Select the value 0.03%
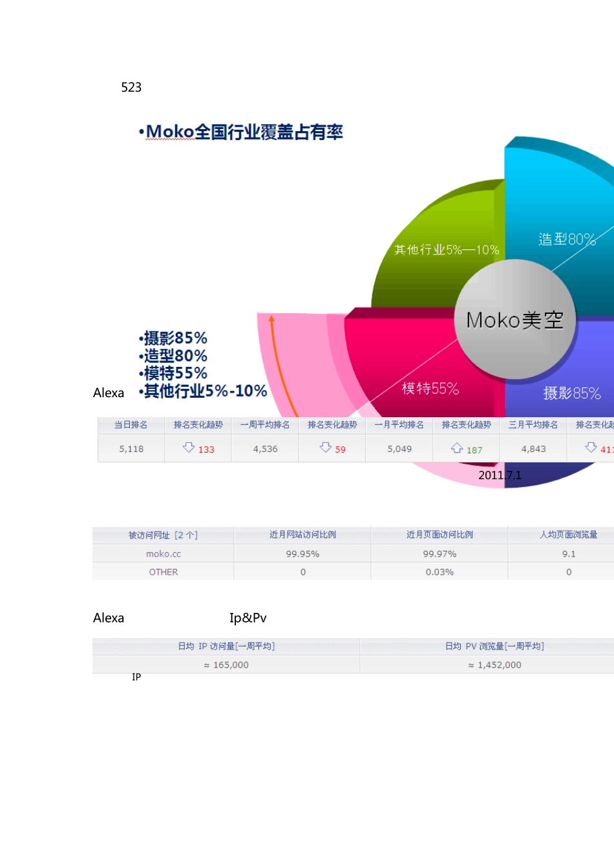Image resolution: width=614 pixels, height=868 pixels. [439, 572]
